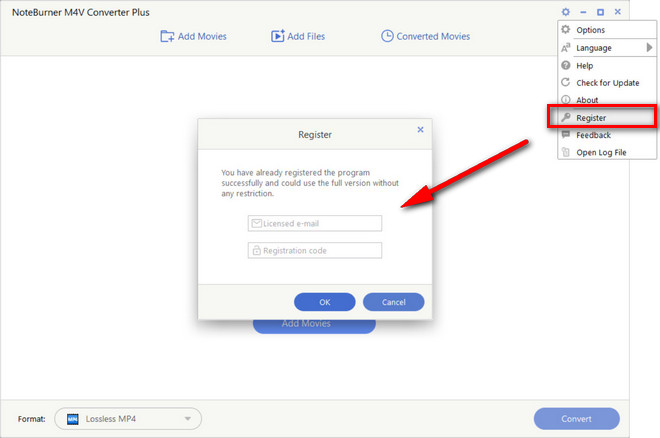Screen dimensions: 660x438
Task: Click the Add Movies folder icon in toolbar
Action: 167,36
